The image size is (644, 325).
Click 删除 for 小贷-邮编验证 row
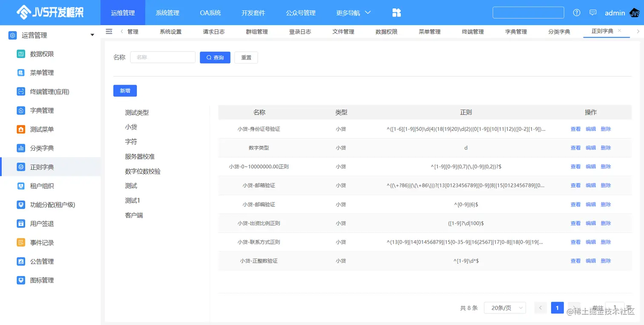[x=606, y=204]
